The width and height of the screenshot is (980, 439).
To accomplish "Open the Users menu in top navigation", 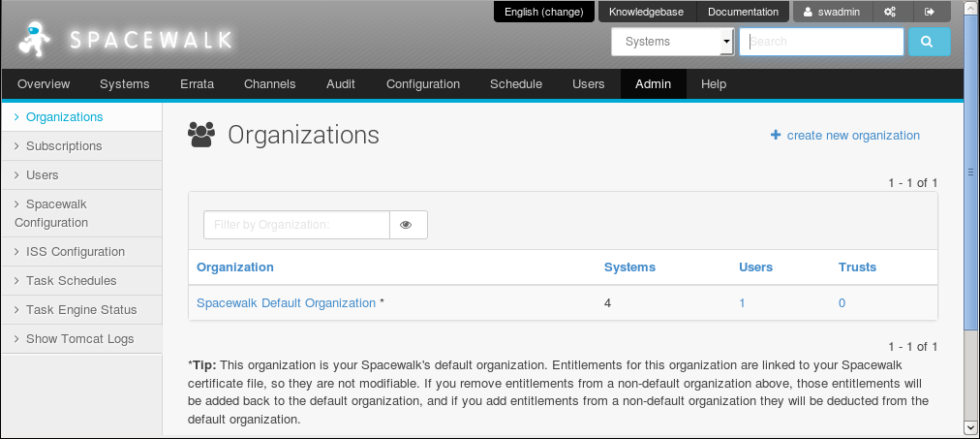I will click(x=588, y=83).
